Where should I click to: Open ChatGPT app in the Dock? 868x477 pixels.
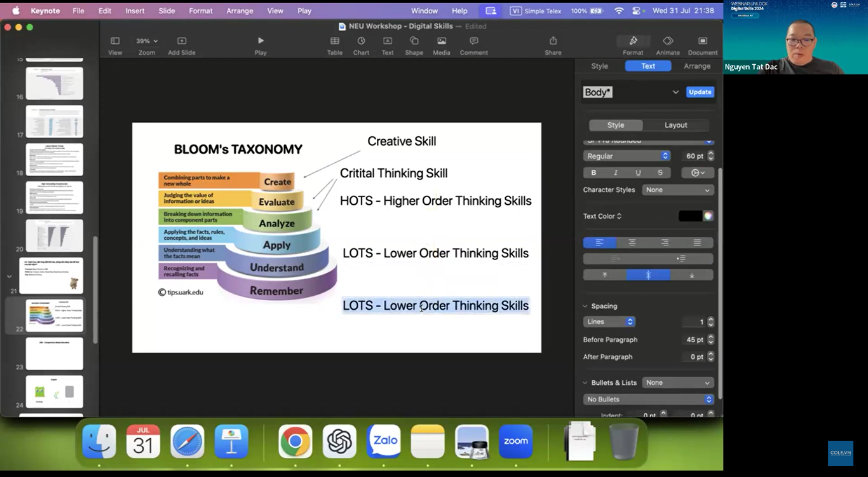pyautogui.click(x=339, y=441)
